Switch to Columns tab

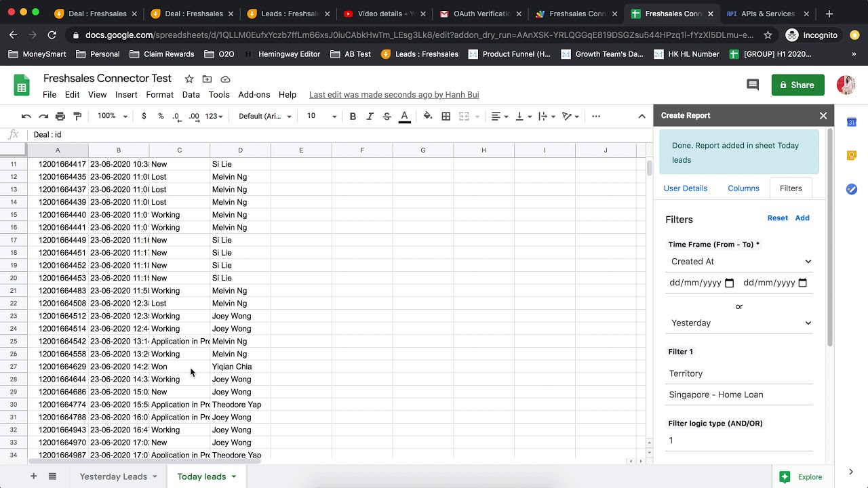[x=743, y=188]
